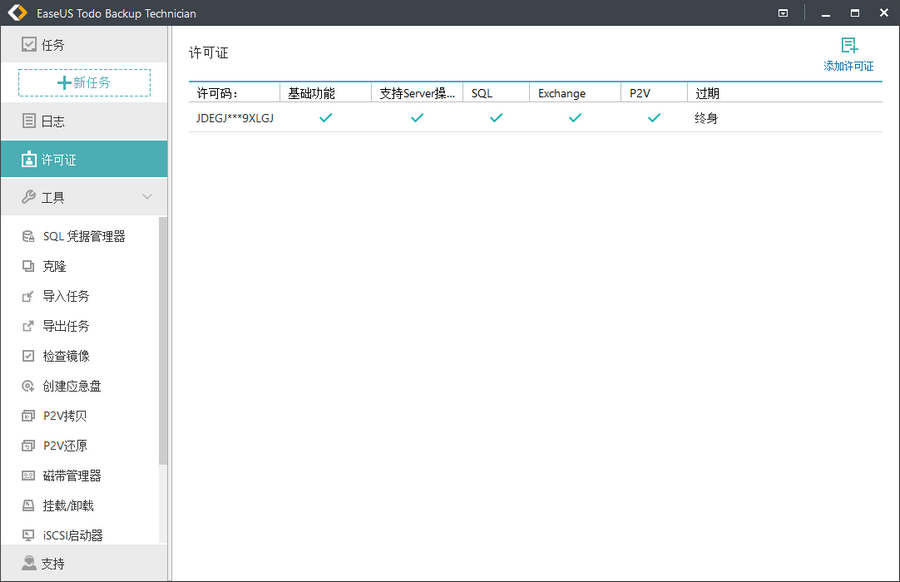The image size is (900, 582).
Task: Click the 许可证 page heading
Action: (208, 53)
